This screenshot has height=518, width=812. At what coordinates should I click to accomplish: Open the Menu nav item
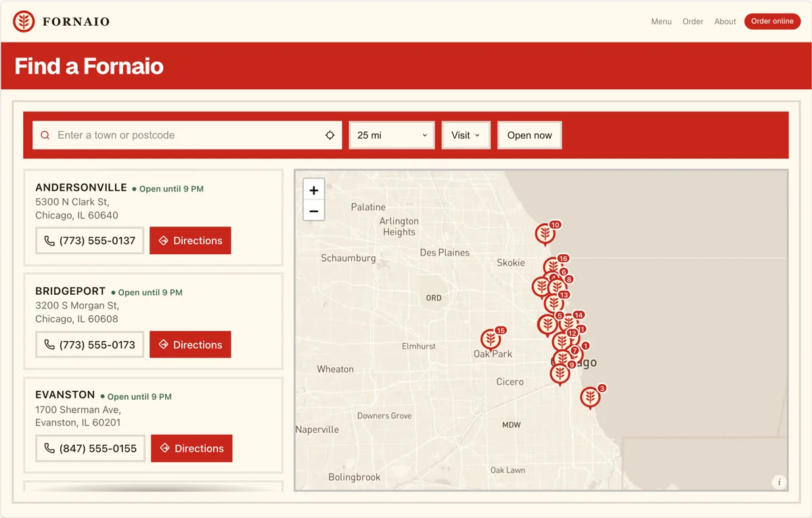point(661,22)
